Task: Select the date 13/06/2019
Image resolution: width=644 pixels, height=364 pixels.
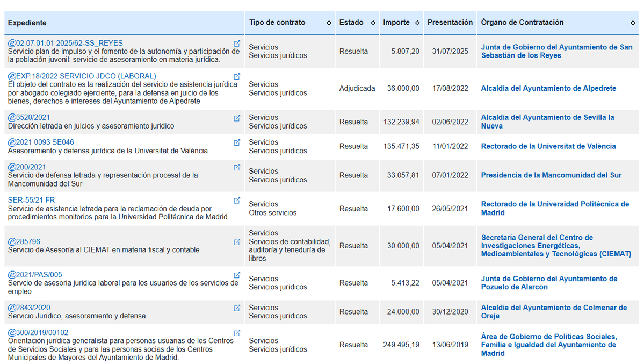Action: coord(450,345)
